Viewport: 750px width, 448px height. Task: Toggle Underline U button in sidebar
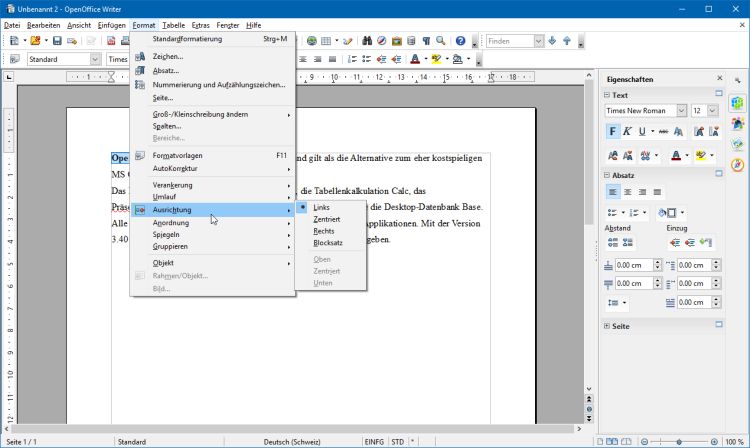point(642,131)
